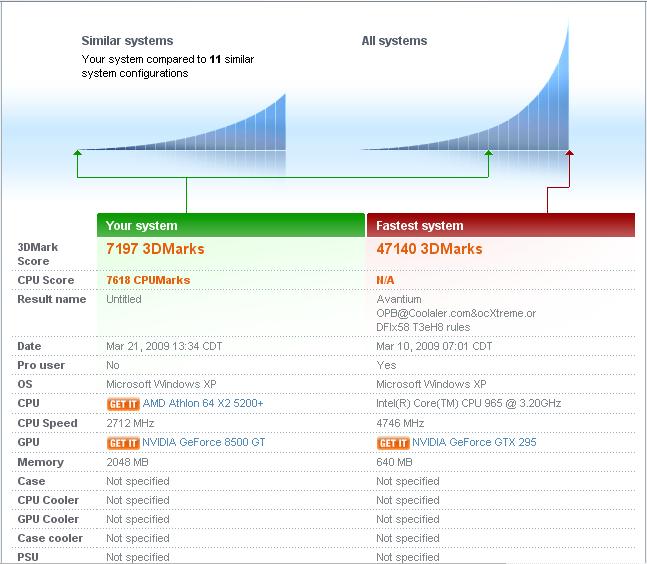Click the 7618 CPUMarks value
The height and width of the screenshot is (564, 647).
(x=148, y=280)
